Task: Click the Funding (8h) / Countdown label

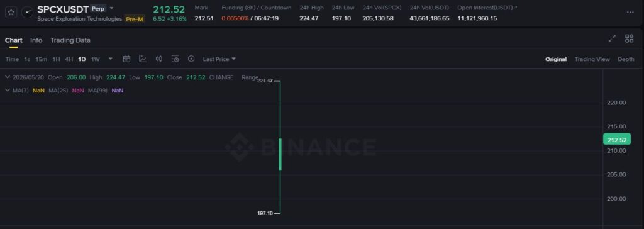Action: (257, 8)
